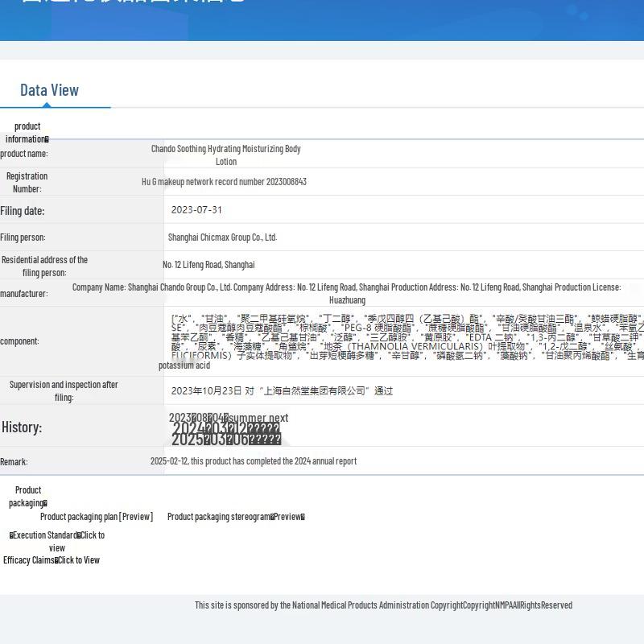The image size is (644, 644).
Task: Click the registration number 2023008843 text
Action: (x=224, y=182)
